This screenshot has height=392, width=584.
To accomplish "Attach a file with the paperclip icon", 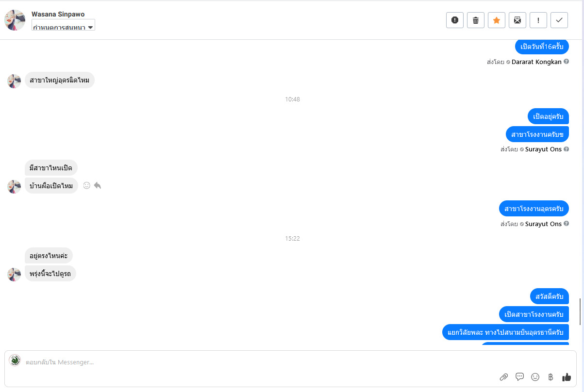I will pyautogui.click(x=504, y=377).
